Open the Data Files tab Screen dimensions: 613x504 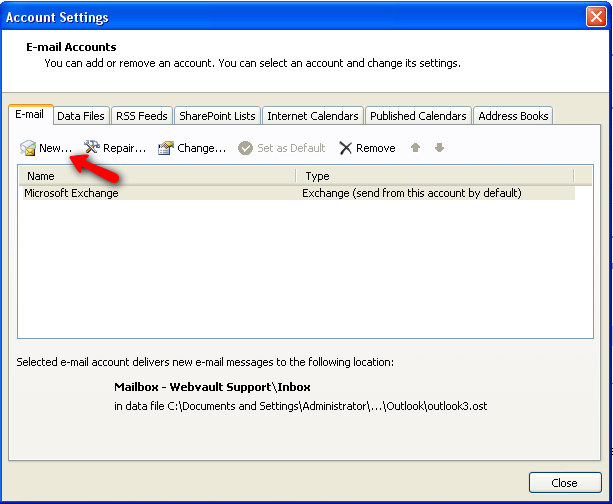(81, 116)
